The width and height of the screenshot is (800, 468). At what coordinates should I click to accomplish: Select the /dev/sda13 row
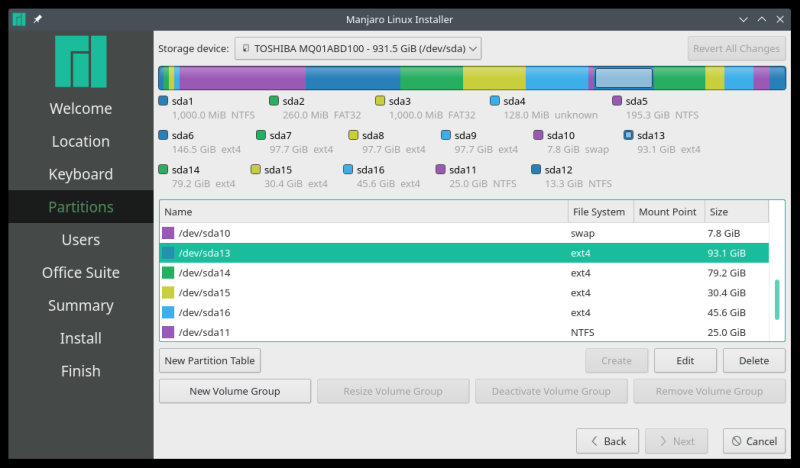(464, 253)
